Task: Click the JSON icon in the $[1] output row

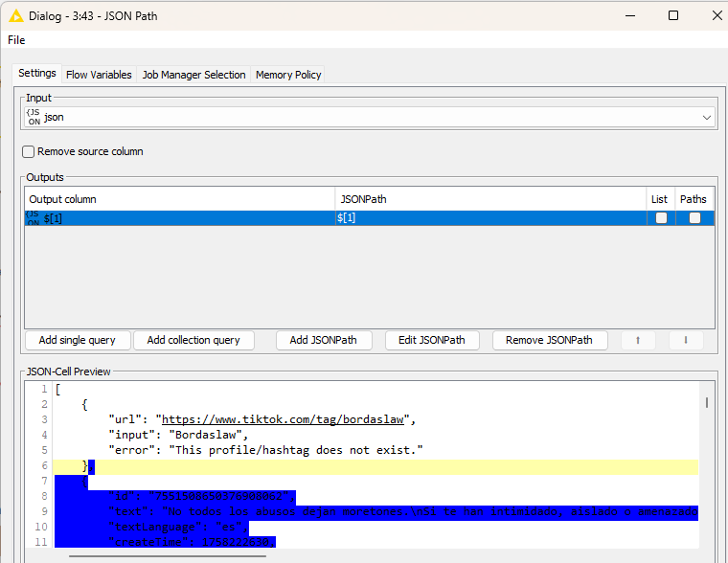Action: pyautogui.click(x=34, y=218)
